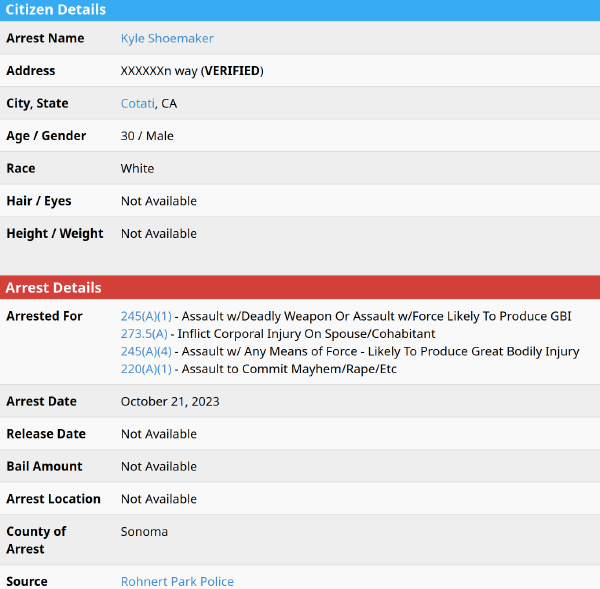Open charge code 245(A)(4) link

click(x=146, y=352)
